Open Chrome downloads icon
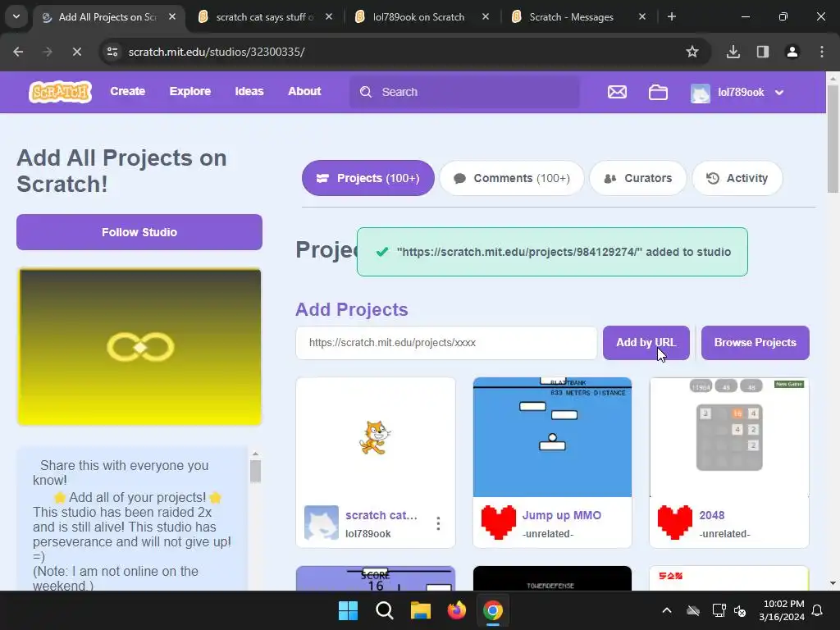Image resolution: width=840 pixels, height=630 pixels. tap(733, 52)
